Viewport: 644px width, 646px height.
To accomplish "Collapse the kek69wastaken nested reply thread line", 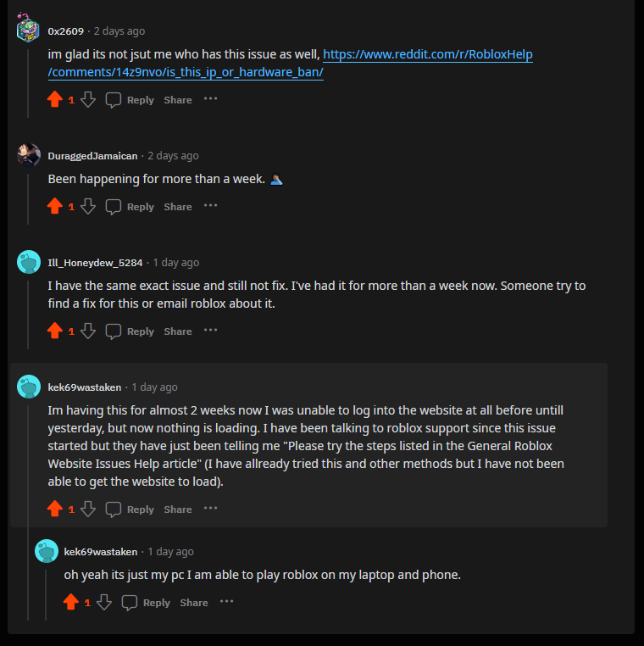I will click(46, 592).
